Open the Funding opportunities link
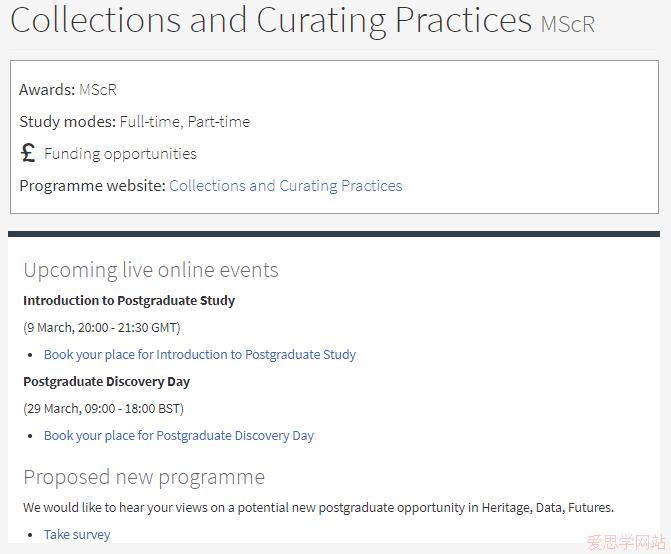 point(120,154)
